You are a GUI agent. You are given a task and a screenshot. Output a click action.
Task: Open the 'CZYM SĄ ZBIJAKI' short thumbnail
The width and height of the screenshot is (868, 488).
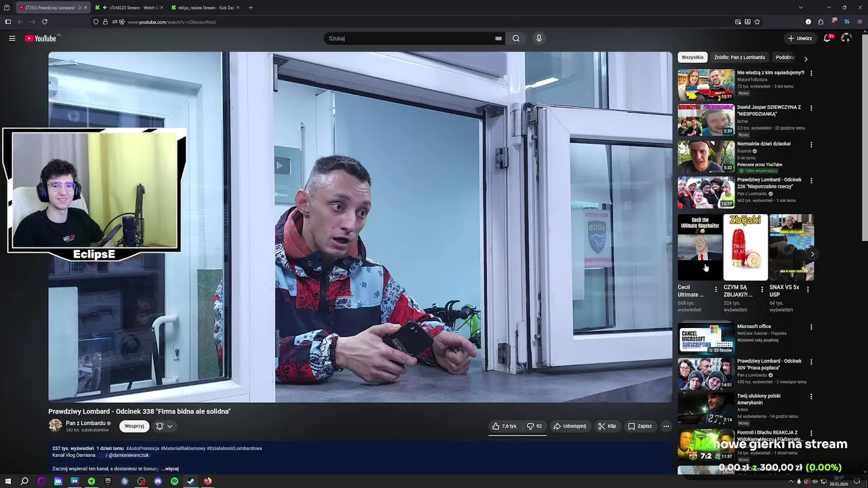pos(745,247)
